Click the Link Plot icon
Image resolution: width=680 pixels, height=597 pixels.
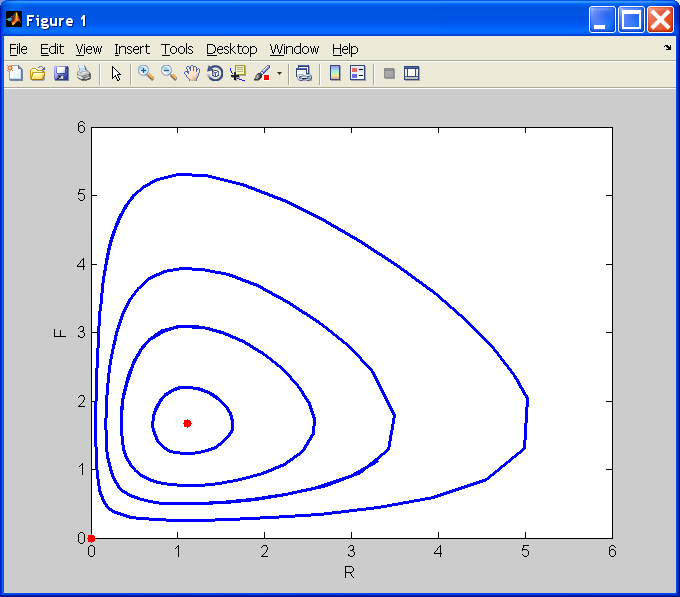[304, 73]
